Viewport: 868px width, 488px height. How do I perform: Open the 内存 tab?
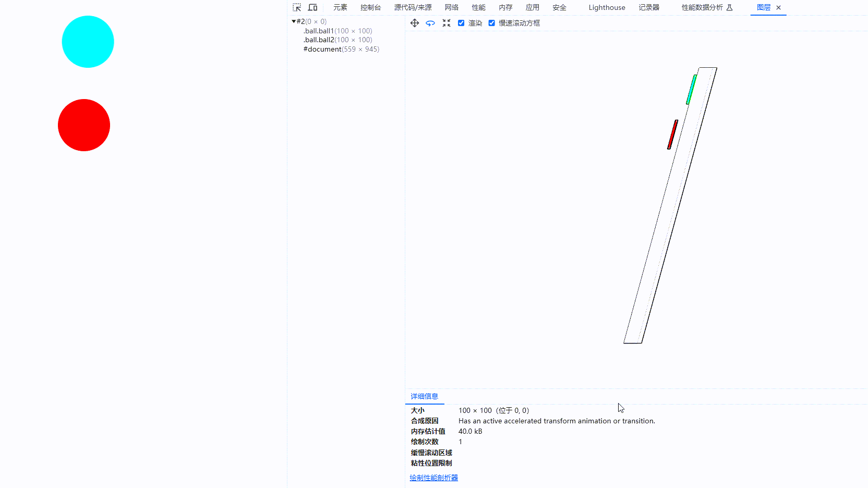[505, 7]
